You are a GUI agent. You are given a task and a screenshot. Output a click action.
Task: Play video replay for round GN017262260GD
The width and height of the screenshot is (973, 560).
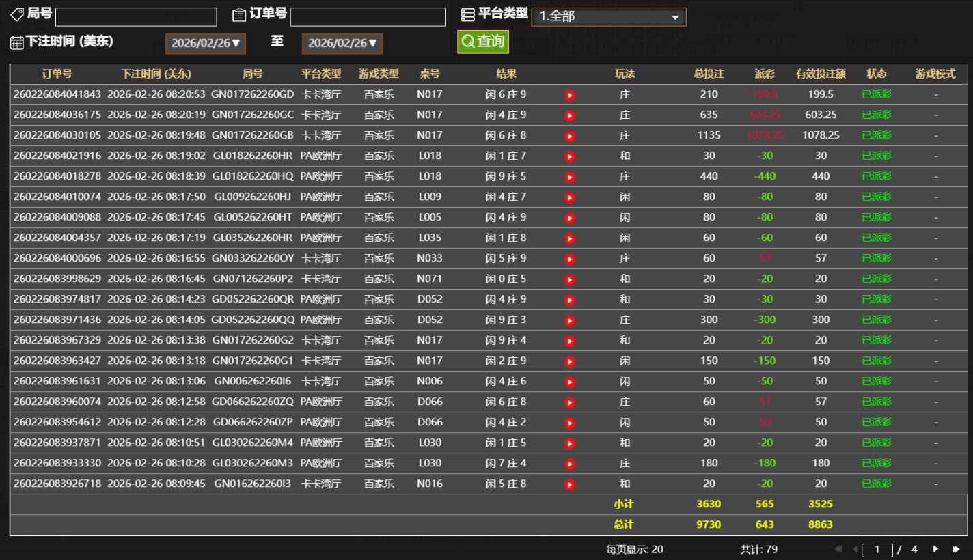tap(570, 95)
